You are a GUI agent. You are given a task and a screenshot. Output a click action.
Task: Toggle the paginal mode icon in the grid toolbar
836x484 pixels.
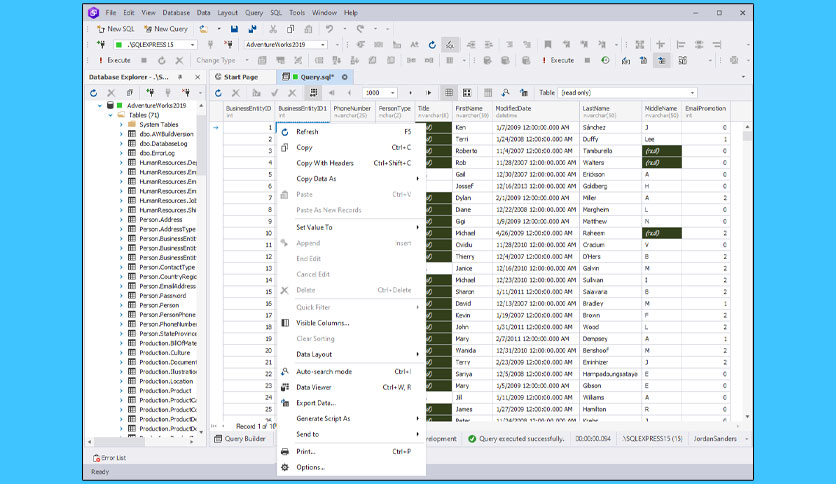click(x=313, y=93)
